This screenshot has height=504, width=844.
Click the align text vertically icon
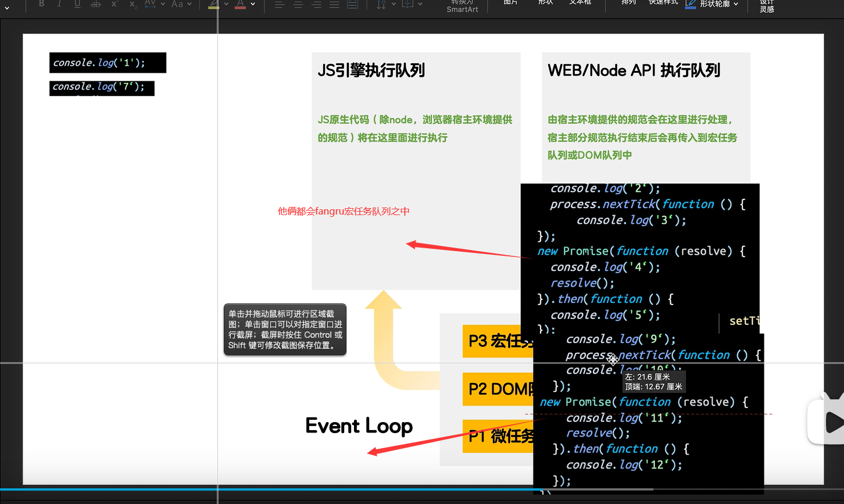pyautogui.click(x=407, y=4)
